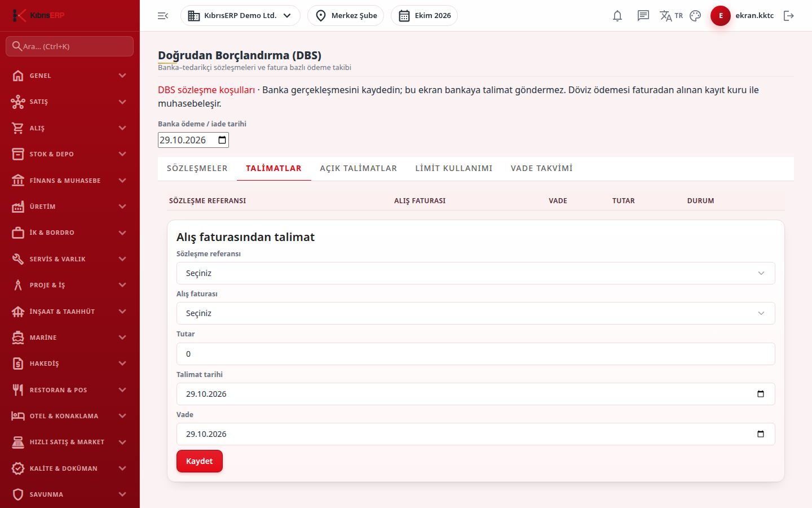Open LİMİT KULLANIMI tab
The width and height of the screenshot is (812, 508).
point(454,168)
